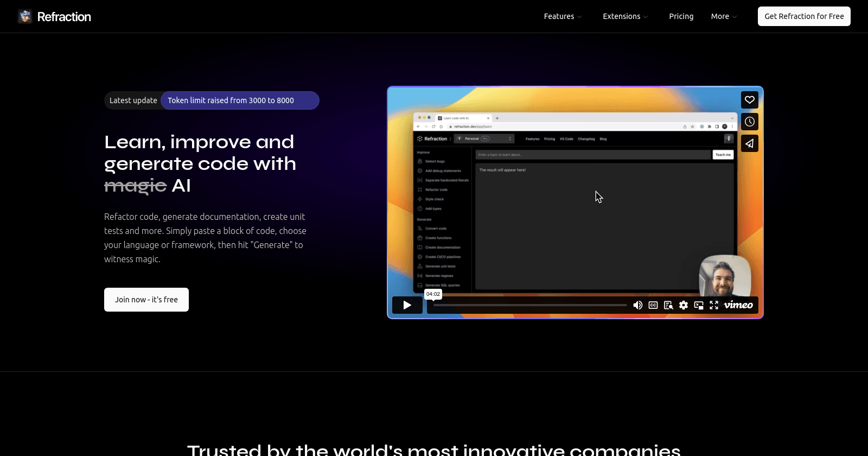Image resolution: width=868 pixels, height=456 pixels.
Task: Seek on the video progress bar
Action: point(530,305)
